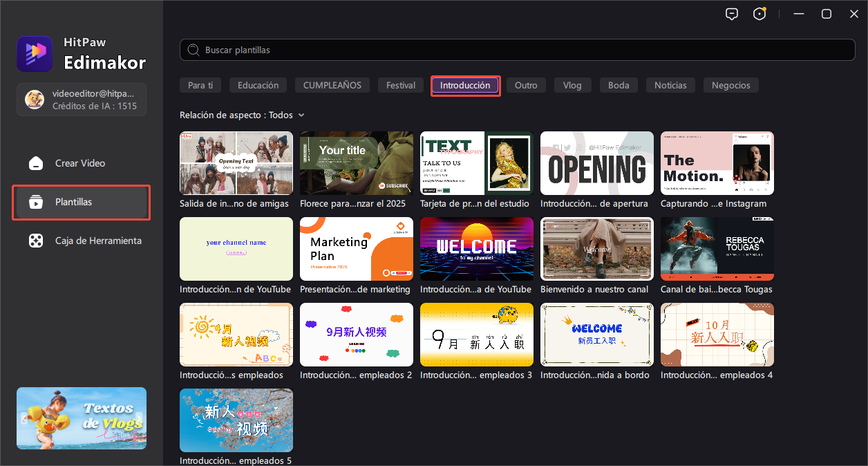Click the Textos de Vlogs banner
This screenshot has height=466, width=868.
point(82,418)
